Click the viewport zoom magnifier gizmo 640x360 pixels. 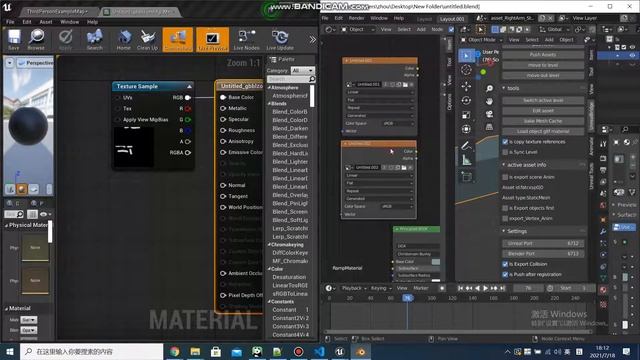tap(489, 89)
